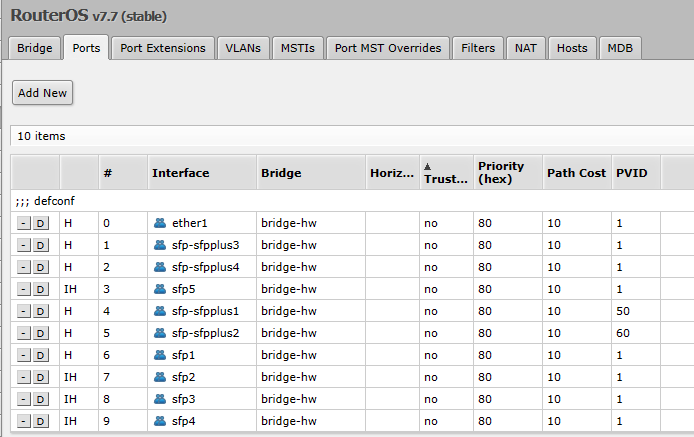
Task: Toggle the D button for sfp4
Action: (40, 421)
